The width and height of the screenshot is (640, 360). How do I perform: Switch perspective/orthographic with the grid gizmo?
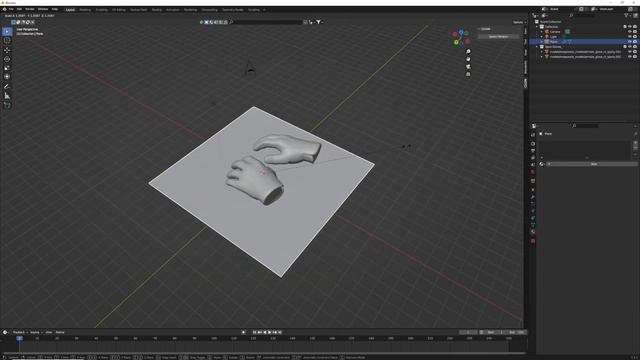click(468, 74)
